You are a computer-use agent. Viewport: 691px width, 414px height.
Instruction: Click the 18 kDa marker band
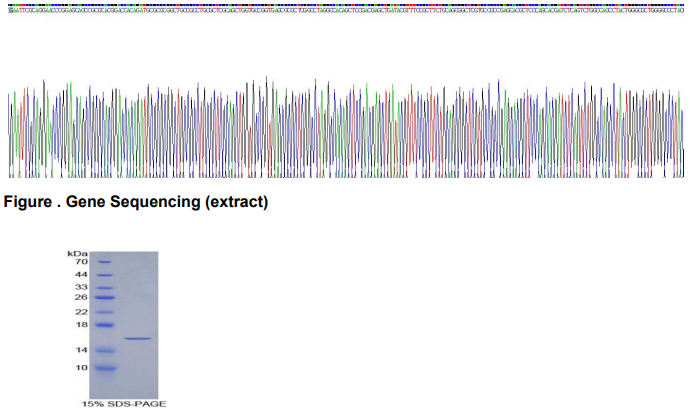point(105,325)
